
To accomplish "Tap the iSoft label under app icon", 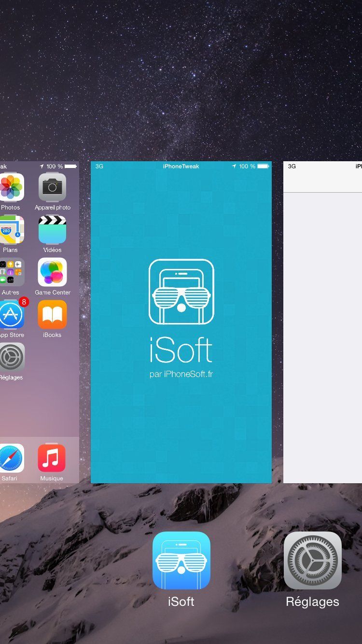I will click(x=181, y=602).
